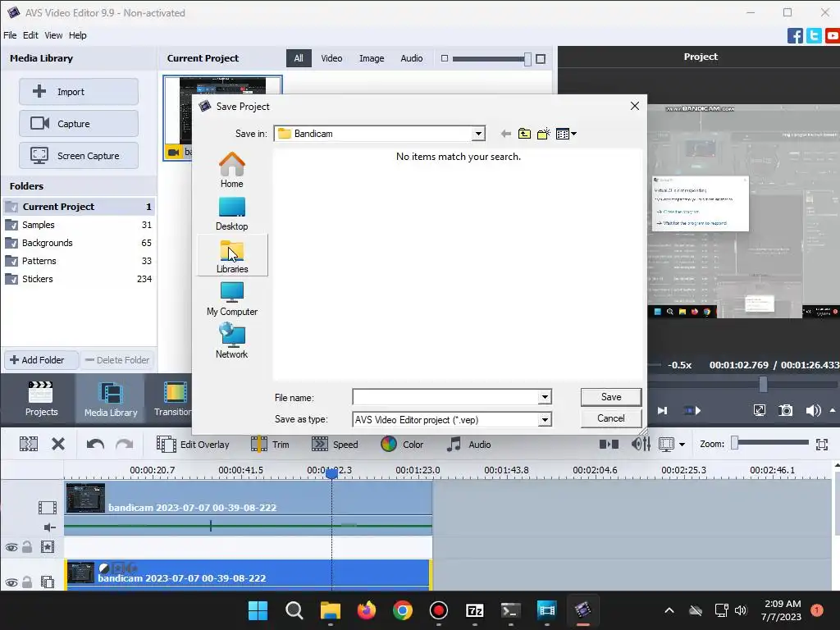Fit timeline to window with zoom icon
Viewport: 840px width, 630px height.
point(822,444)
